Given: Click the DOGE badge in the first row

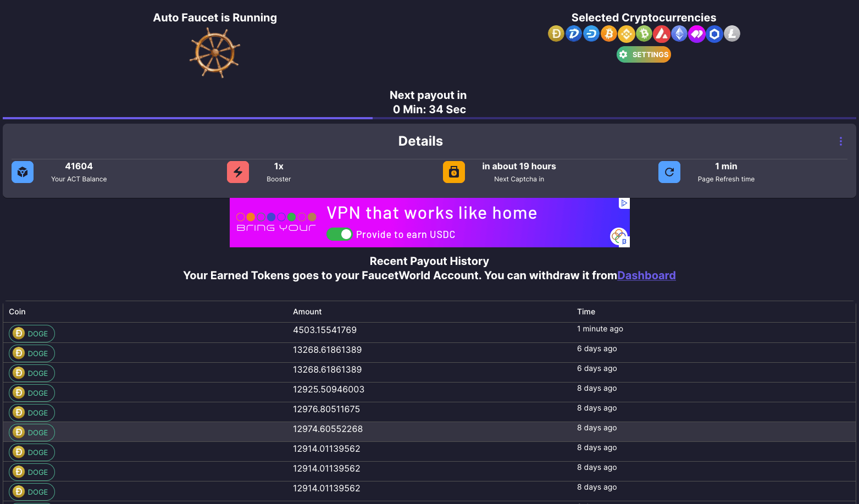Looking at the screenshot, I should (x=32, y=334).
